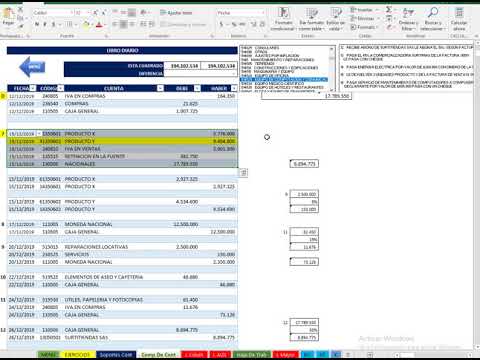This screenshot has width=480, height=360.
Task: Click the decrease font size icon
Action: [x=104, y=13]
